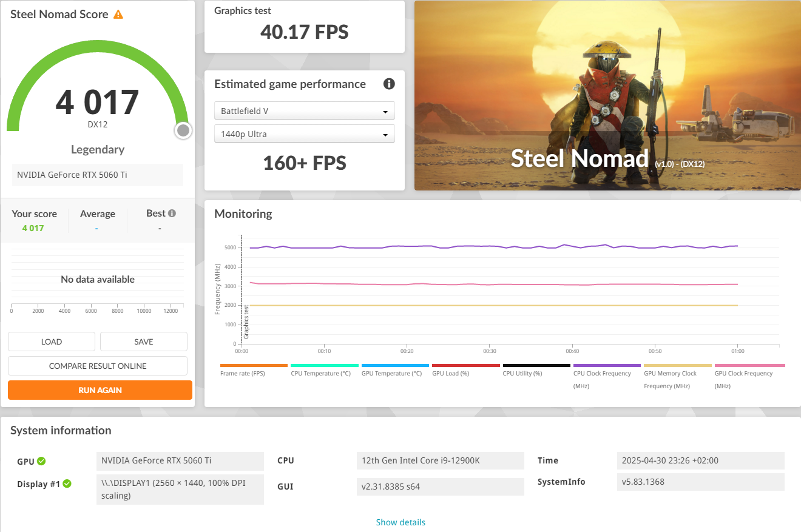Open the 1440p Ultra resolution dropdown

(x=305, y=134)
